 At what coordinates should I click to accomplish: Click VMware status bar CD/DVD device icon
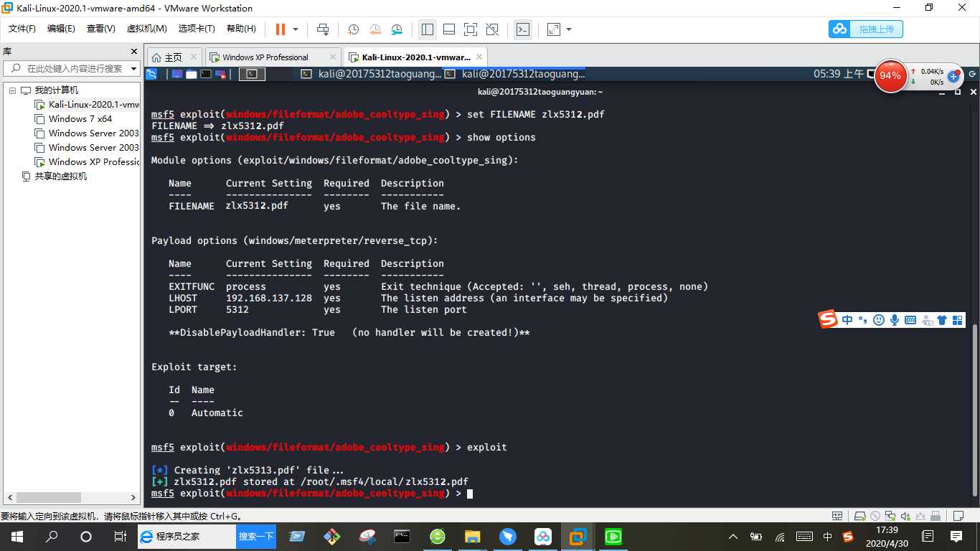(875, 516)
